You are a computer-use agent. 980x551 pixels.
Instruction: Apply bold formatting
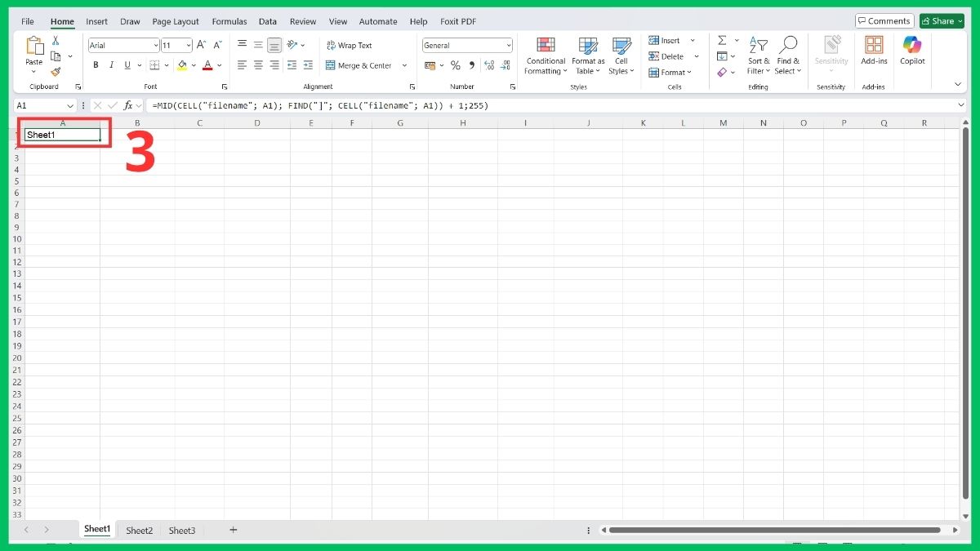pyautogui.click(x=96, y=64)
